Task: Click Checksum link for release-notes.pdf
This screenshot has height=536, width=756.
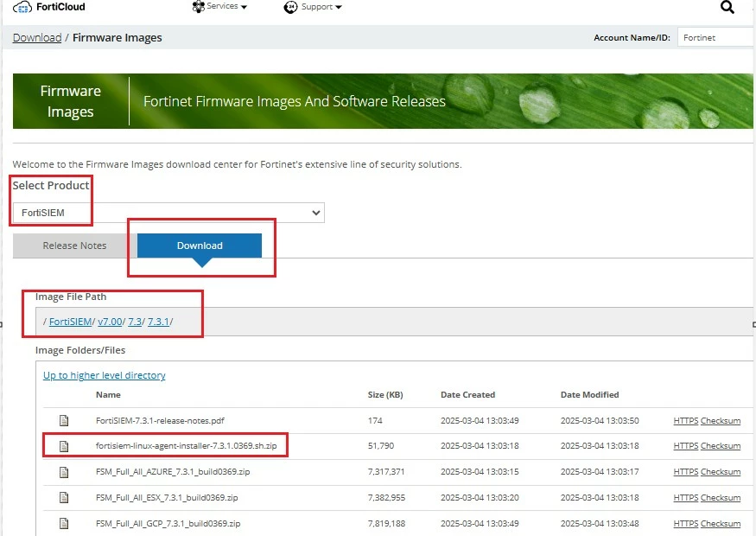Action: coord(721,421)
